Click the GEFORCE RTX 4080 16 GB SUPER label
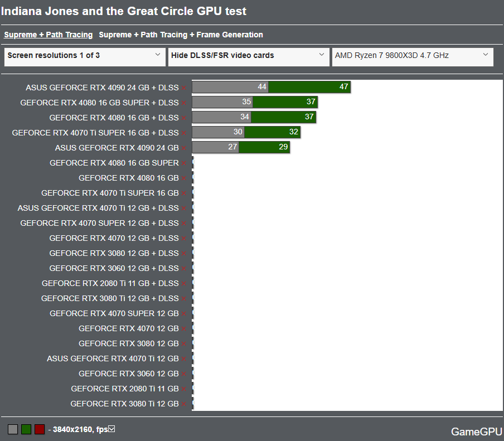Screen dimensions: 504x441 pos(114,163)
